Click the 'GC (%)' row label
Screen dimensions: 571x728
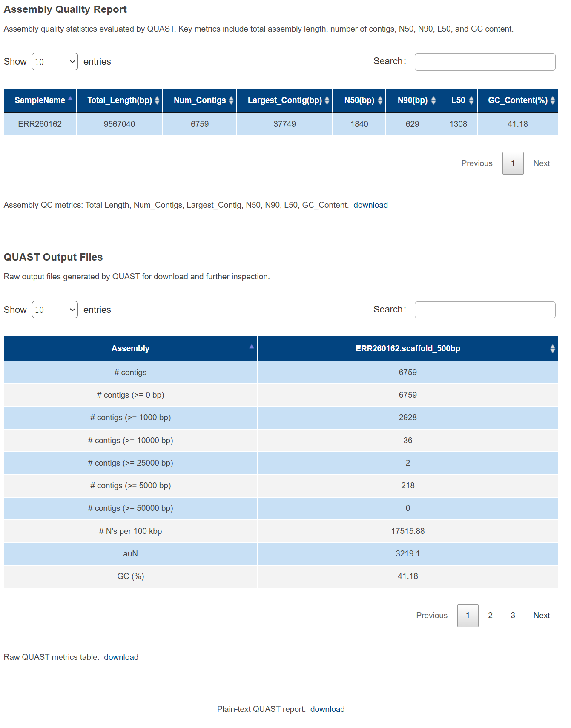click(131, 576)
